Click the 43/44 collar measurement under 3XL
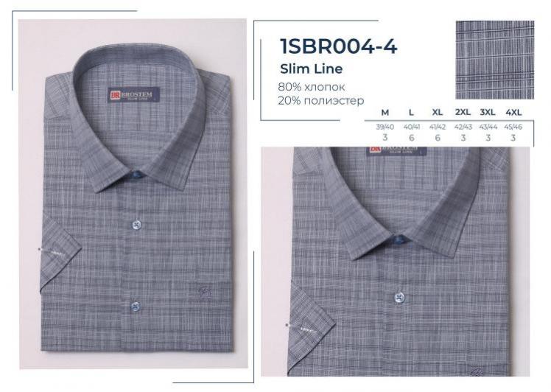This screenshot has height=392, width=551. click(488, 127)
